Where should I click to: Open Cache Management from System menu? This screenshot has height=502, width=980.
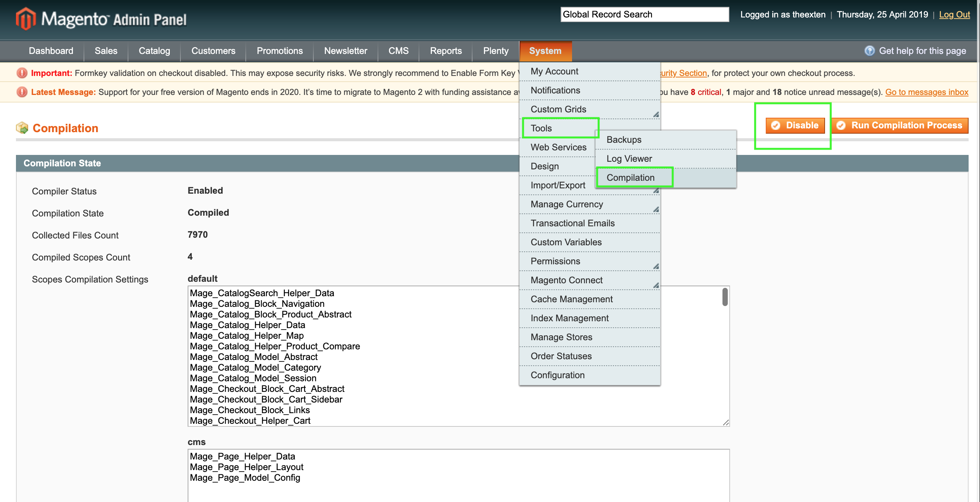pyautogui.click(x=589, y=299)
